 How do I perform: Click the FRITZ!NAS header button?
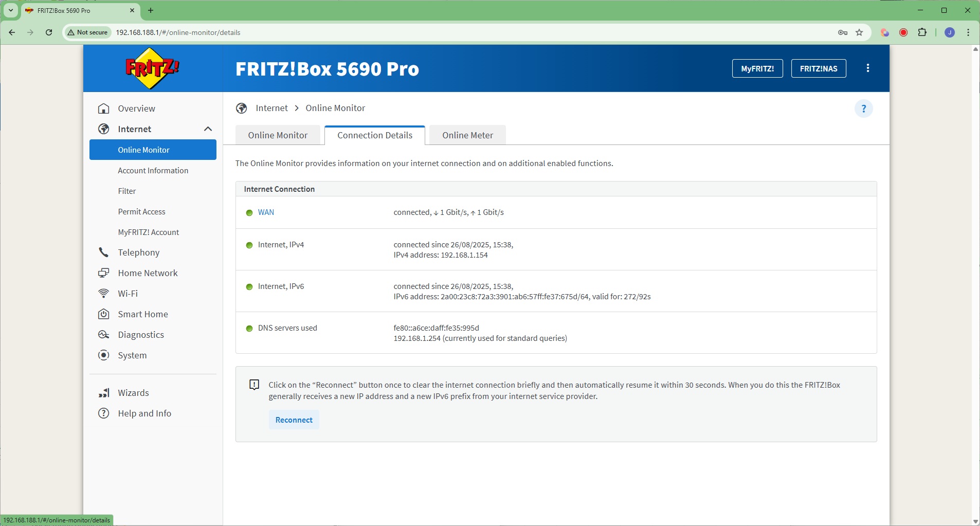819,68
